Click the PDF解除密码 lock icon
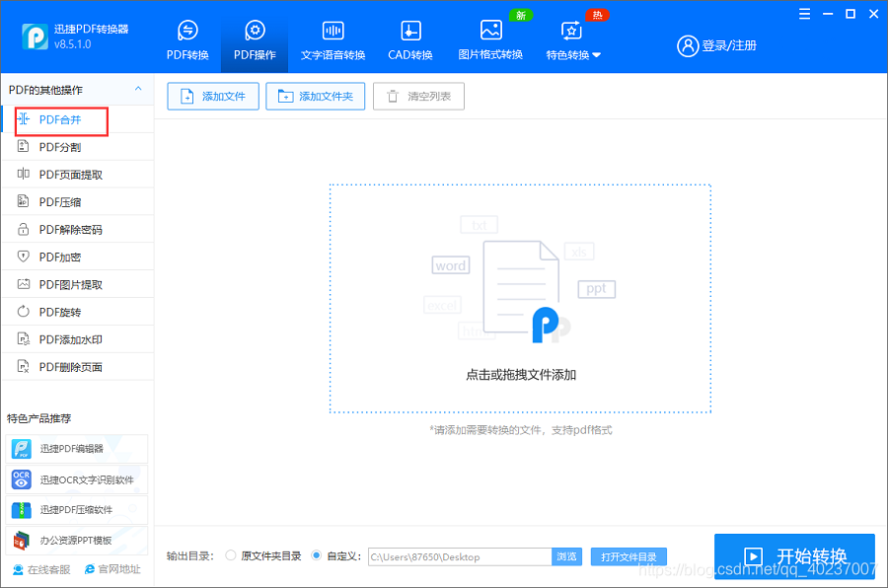Image resolution: width=888 pixels, height=588 pixels. coord(24,229)
